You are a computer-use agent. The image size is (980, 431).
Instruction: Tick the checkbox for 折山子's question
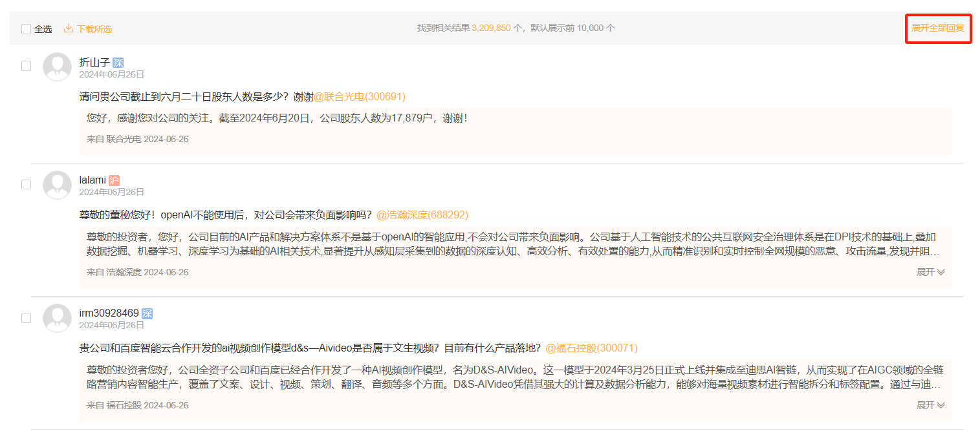click(26, 66)
